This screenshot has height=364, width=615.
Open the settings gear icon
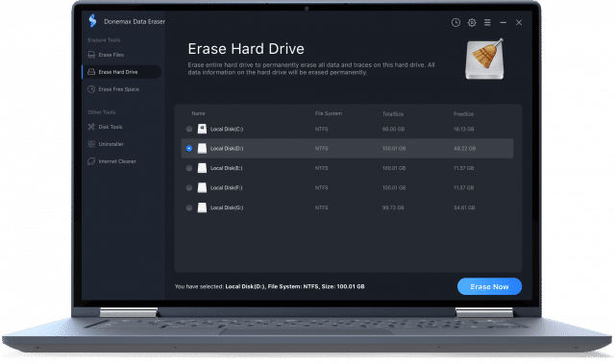coord(472,22)
